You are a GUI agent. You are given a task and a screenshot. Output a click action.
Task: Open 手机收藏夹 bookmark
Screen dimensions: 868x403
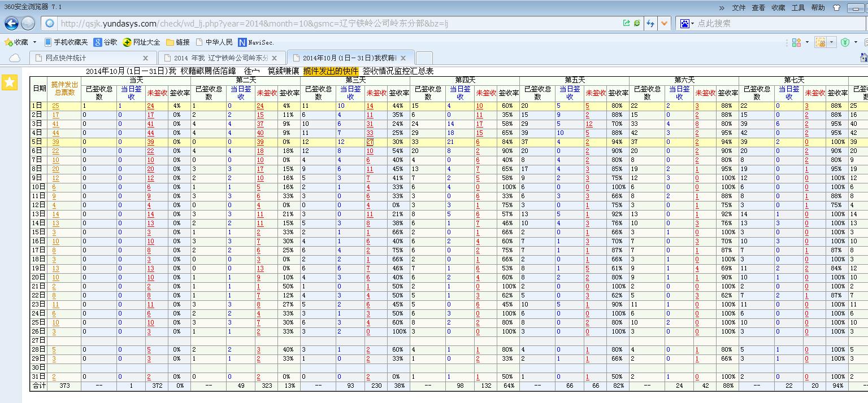pyautogui.click(x=66, y=42)
